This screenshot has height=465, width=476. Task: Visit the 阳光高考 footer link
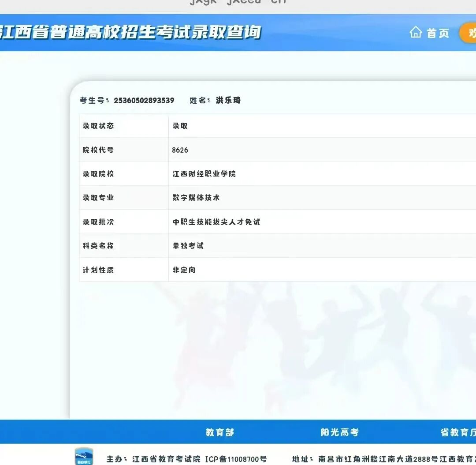(x=339, y=432)
